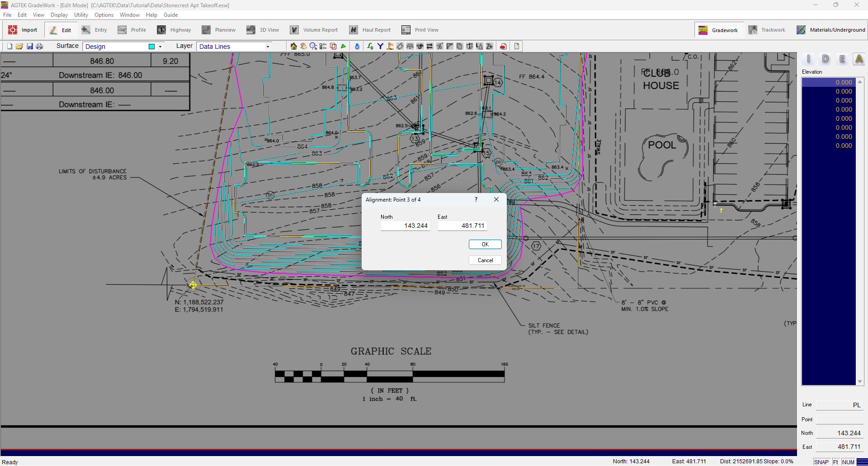This screenshot has height=466, width=868.
Task: Select the Zoom magnifier tool
Action: [313, 46]
